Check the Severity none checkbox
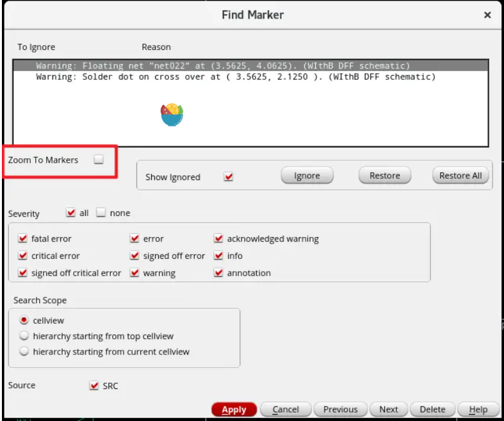 101,213
